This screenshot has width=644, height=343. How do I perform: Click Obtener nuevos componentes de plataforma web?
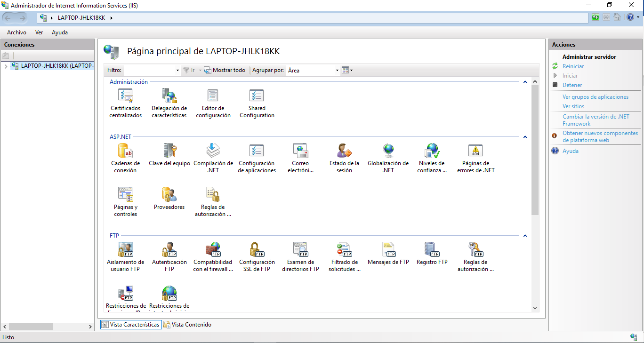[x=600, y=136]
